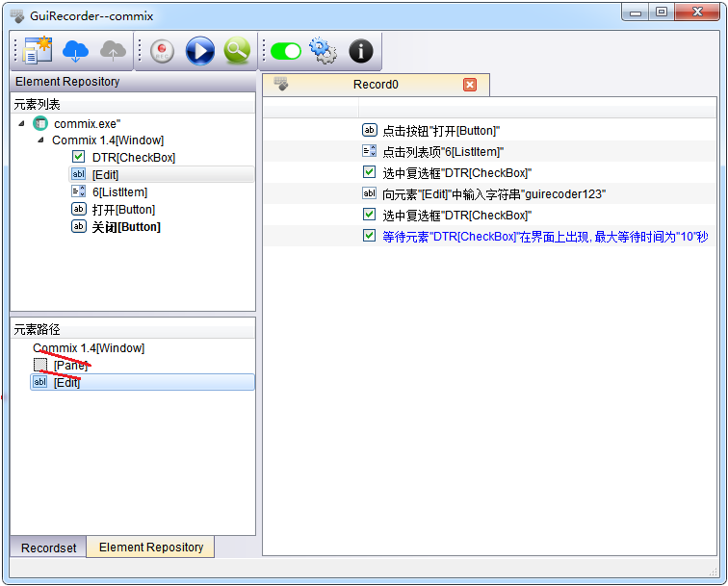
Task: Click checkbox icon of the 等待元素 step
Action: [369, 236]
